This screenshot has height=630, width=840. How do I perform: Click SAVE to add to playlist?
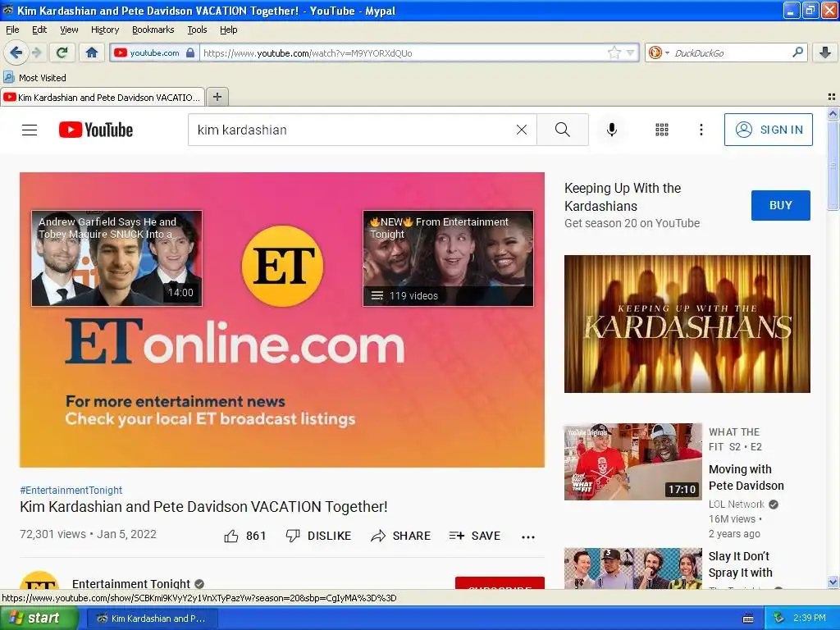(475, 536)
